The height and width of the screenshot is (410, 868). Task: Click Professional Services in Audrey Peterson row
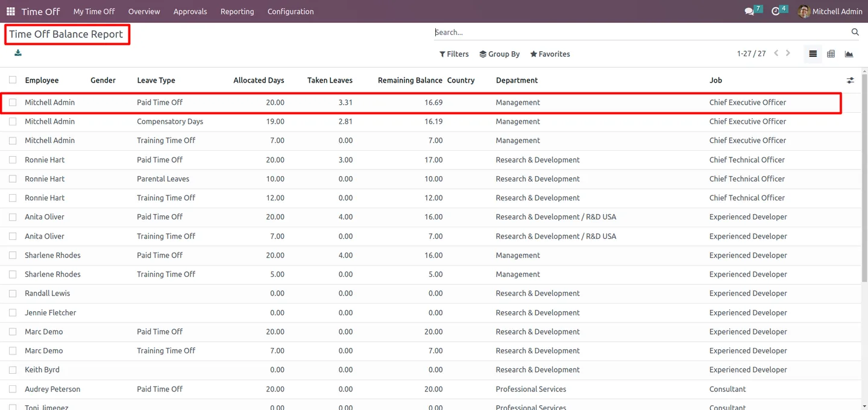pos(531,389)
